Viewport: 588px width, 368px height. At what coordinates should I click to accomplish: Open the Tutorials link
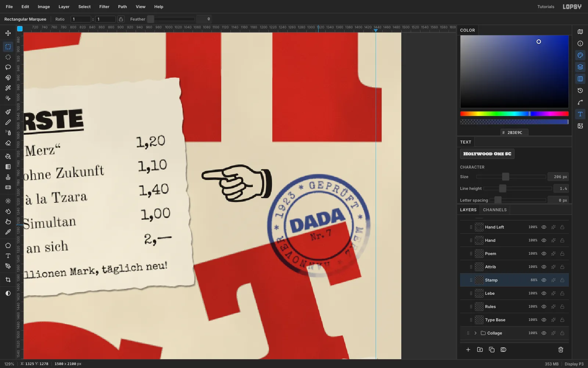[x=546, y=7]
